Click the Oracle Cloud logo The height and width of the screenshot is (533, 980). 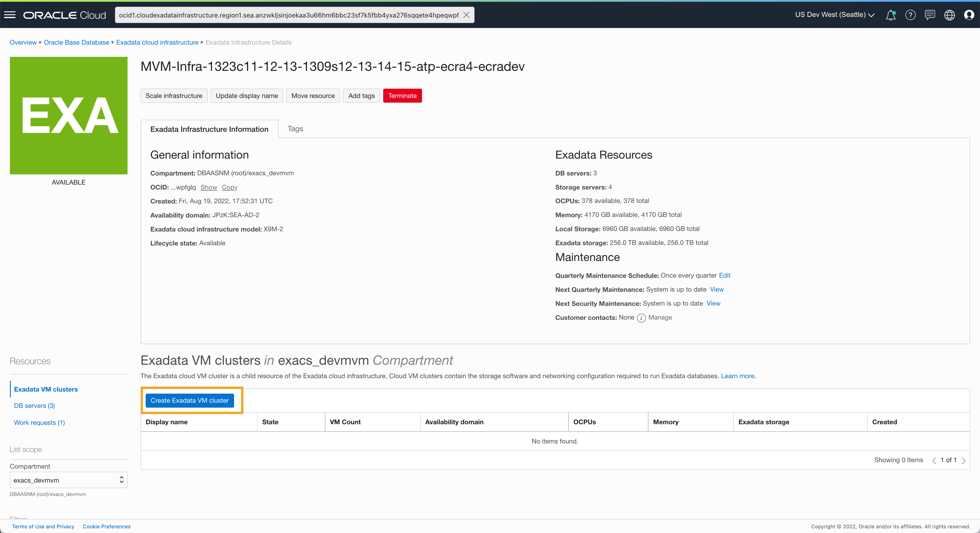(x=64, y=15)
